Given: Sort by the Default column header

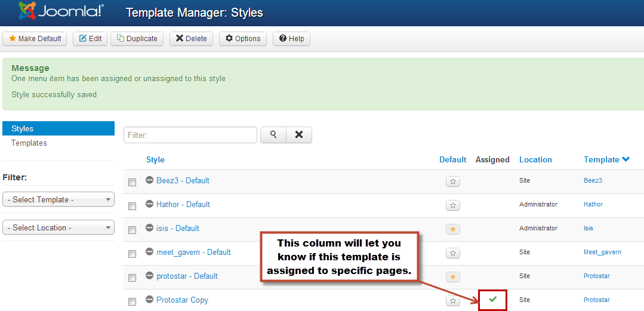Looking at the screenshot, I should [x=452, y=160].
